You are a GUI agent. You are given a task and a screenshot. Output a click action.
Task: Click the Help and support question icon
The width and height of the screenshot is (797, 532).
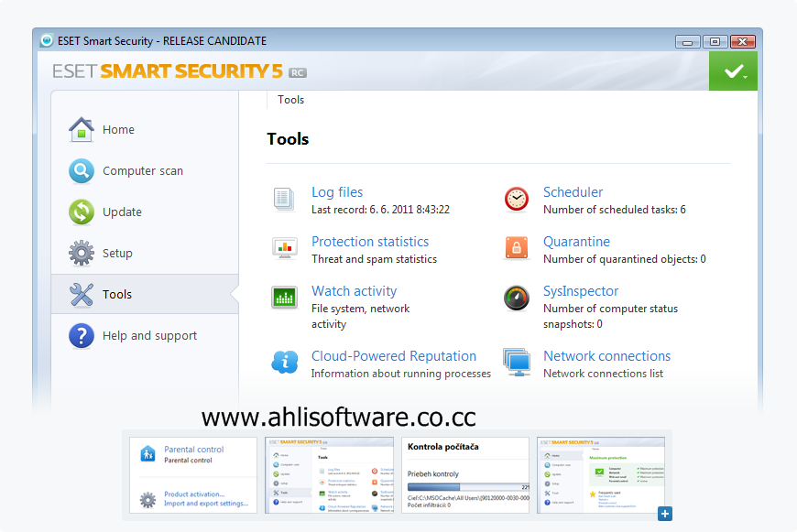tap(82, 335)
